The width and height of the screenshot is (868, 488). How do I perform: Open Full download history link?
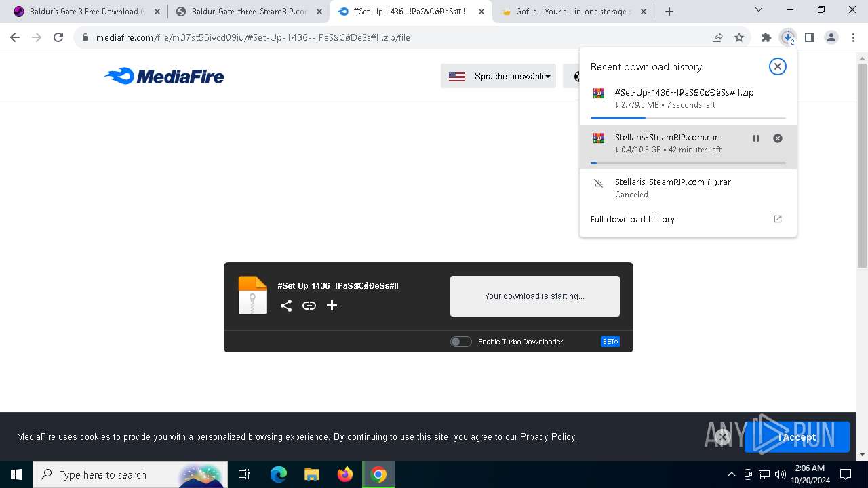pos(633,219)
